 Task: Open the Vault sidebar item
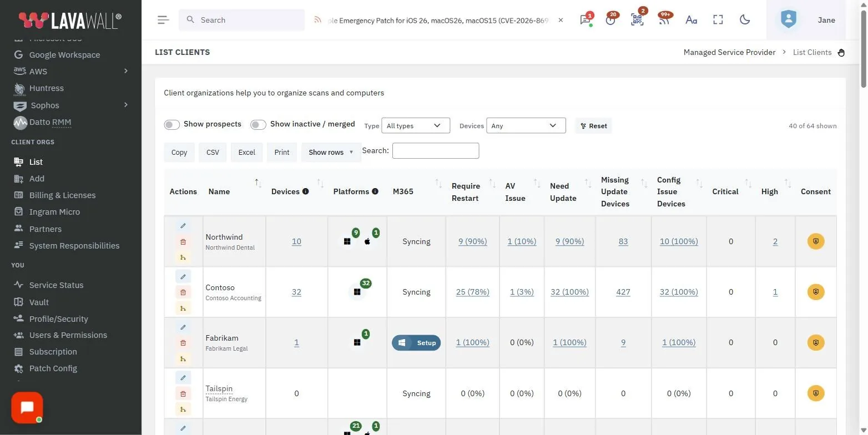39,302
